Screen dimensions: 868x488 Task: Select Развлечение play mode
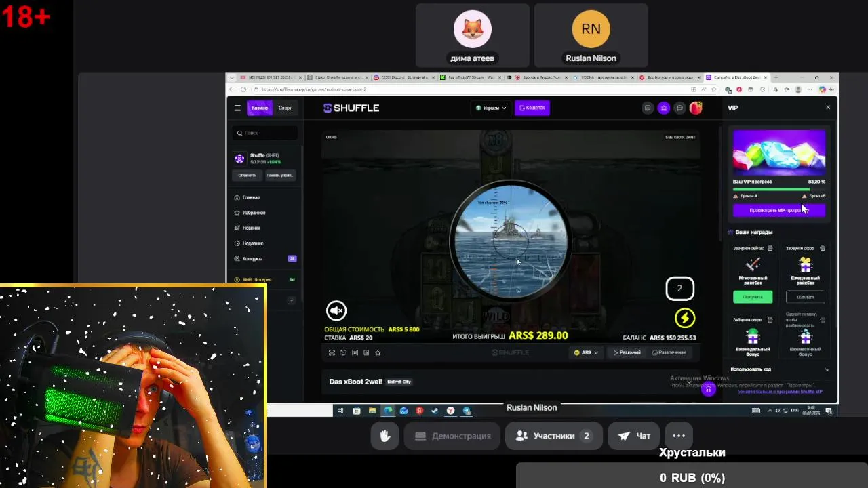[669, 352]
